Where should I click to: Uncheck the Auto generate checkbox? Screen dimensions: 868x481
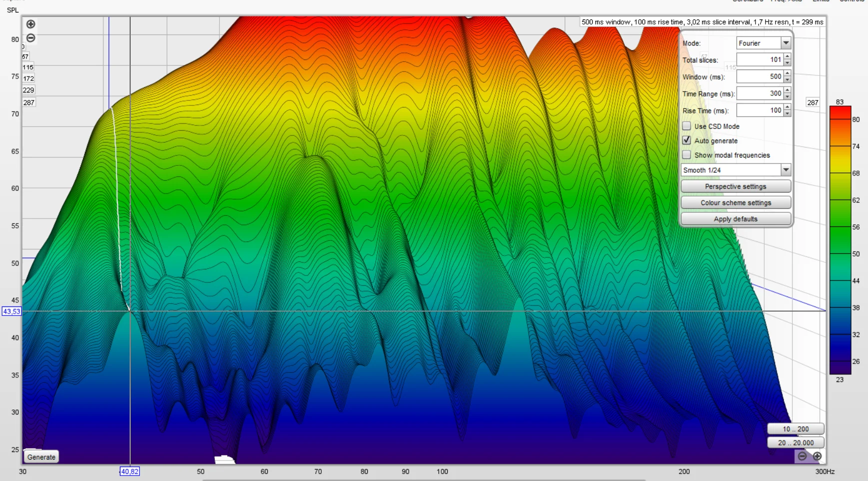pyautogui.click(x=687, y=140)
